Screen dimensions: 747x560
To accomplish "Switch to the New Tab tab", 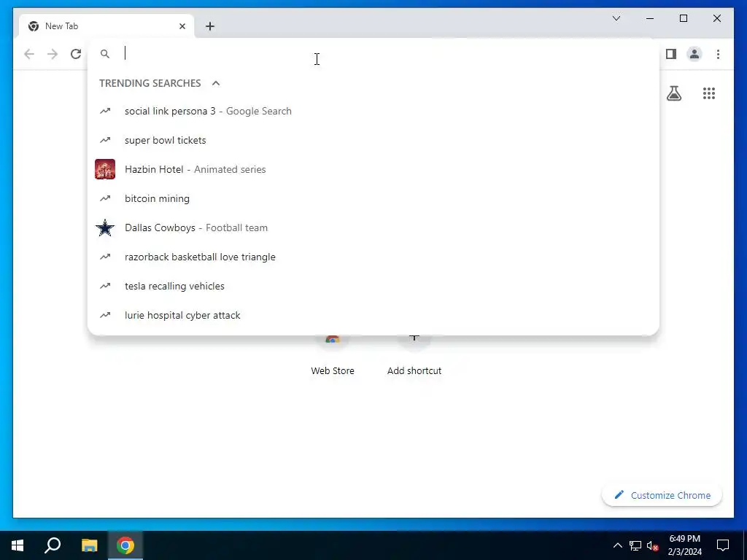I will tap(107, 26).
